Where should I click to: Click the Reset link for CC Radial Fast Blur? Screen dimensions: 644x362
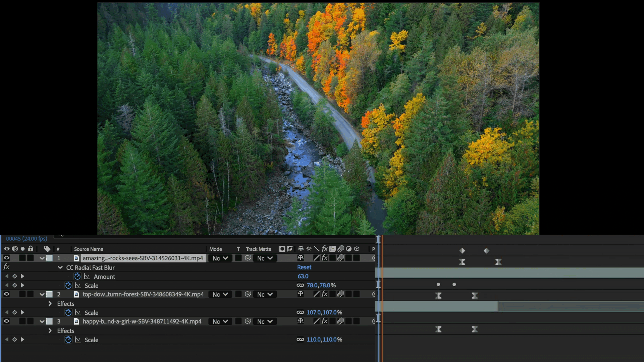304,267
